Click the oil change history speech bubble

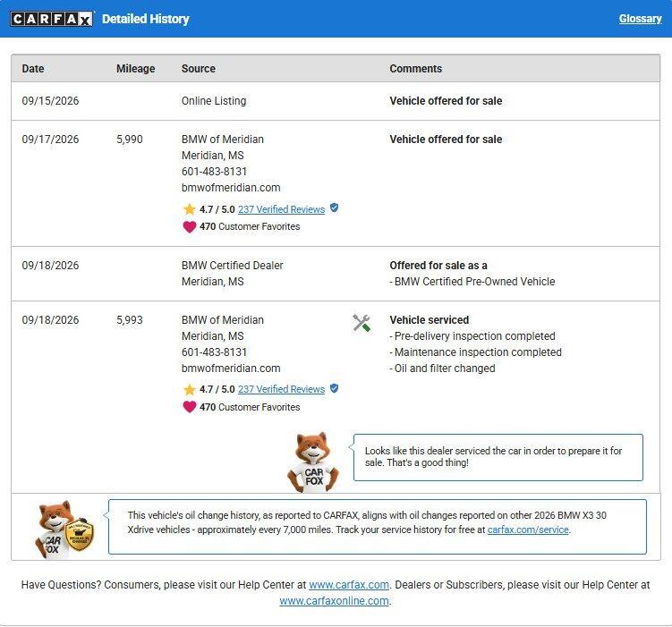pos(377,527)
